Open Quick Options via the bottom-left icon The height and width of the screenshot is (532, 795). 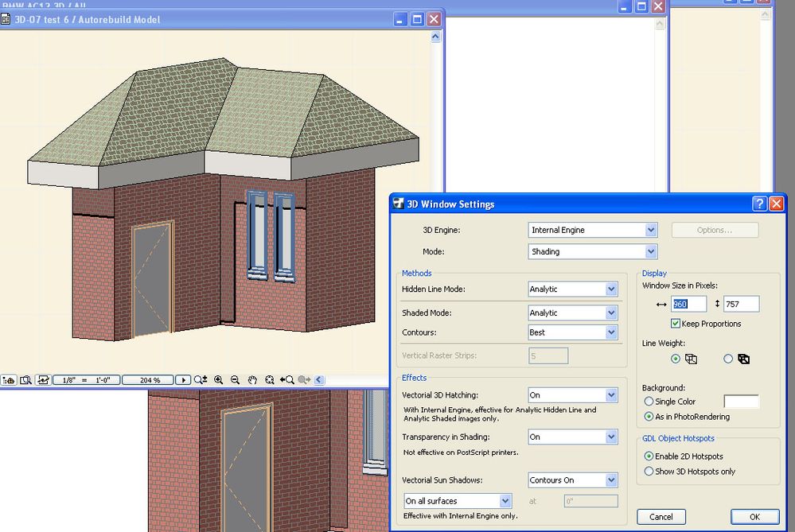[x=9, y=379]
